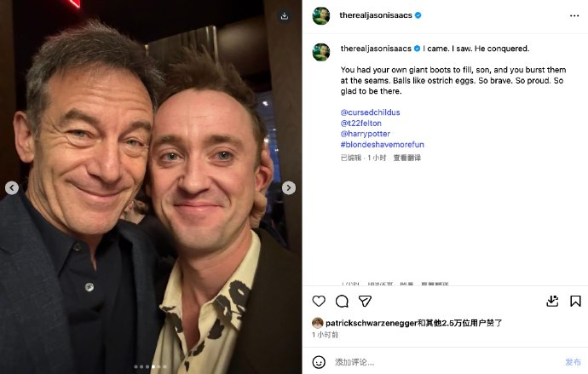Click the download icon beside the bookmark
The image size is (588, 374).
pyautogui.click(x=552, y=301)
